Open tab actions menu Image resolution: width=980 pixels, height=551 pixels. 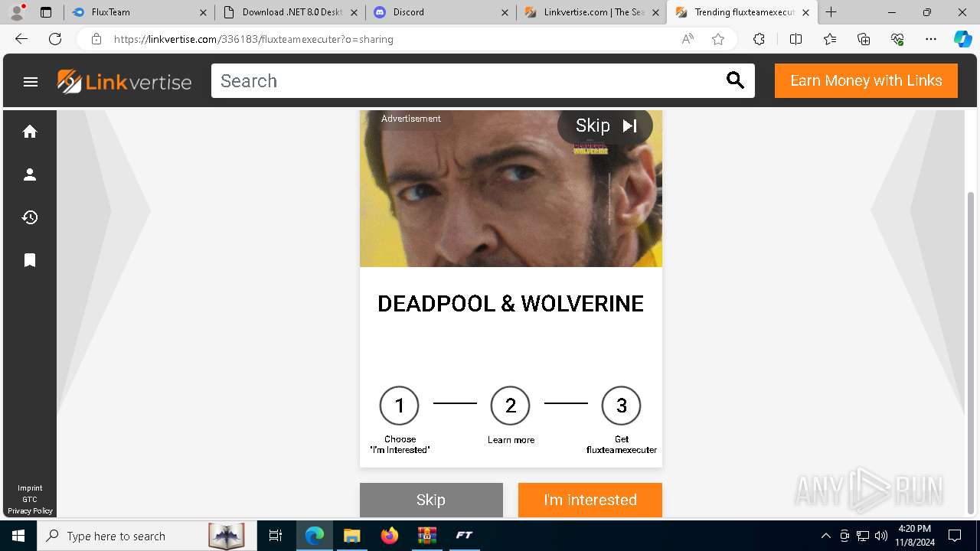[x=46, y=12]
